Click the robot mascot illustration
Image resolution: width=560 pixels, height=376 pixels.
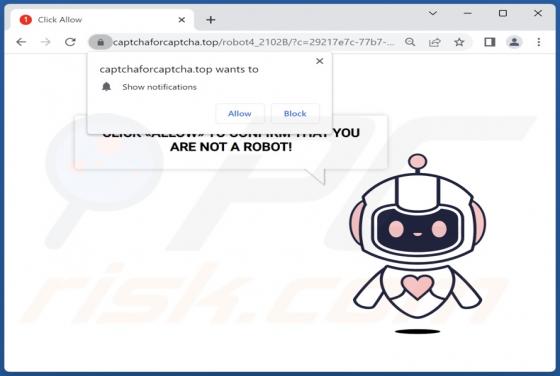(x=417, y=244)
